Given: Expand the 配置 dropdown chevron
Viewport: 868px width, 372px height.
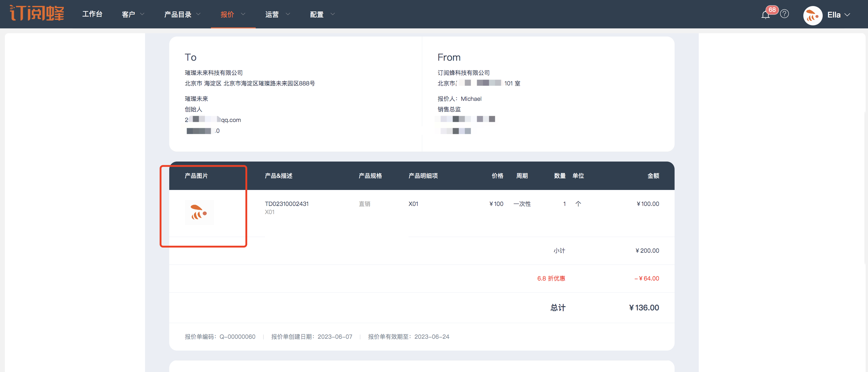Looking at the screenshot, I should [x=332, y=14].
